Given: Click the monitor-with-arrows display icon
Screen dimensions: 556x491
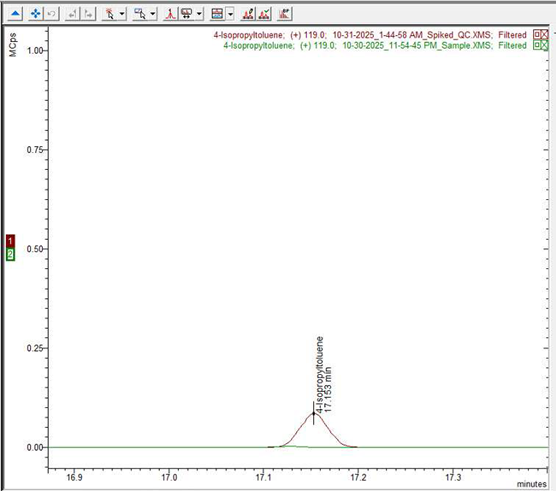Looking at the screenshot, I should (187, 14).
